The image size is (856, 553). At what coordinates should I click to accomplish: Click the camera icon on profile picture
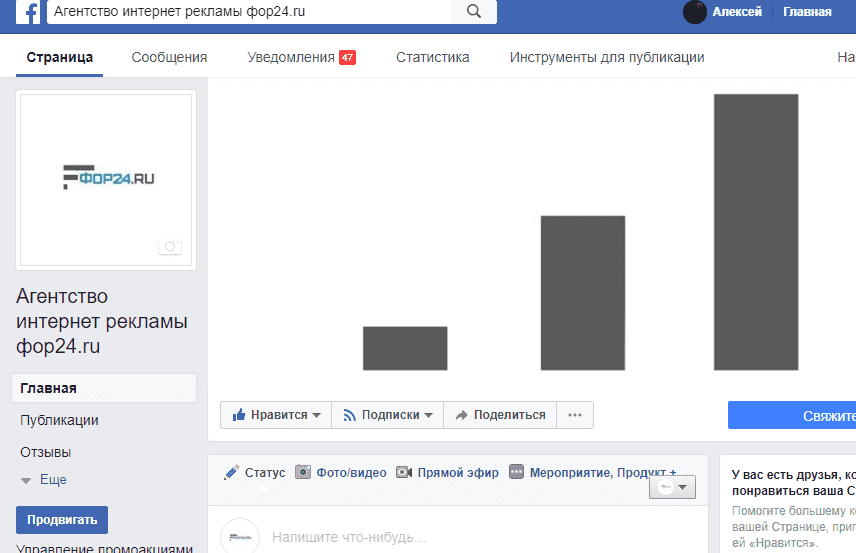click(170, 247)
